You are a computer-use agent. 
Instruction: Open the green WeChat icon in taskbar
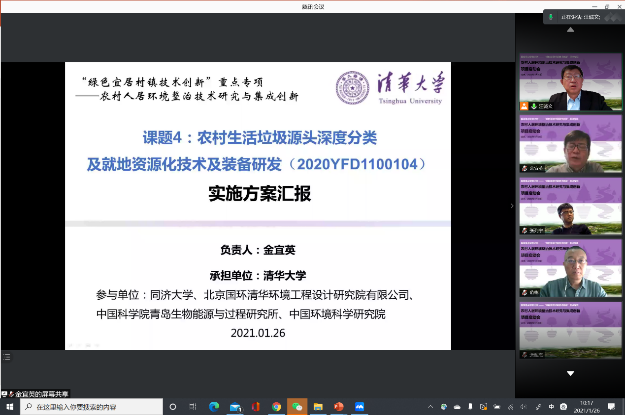coord(296,407)
